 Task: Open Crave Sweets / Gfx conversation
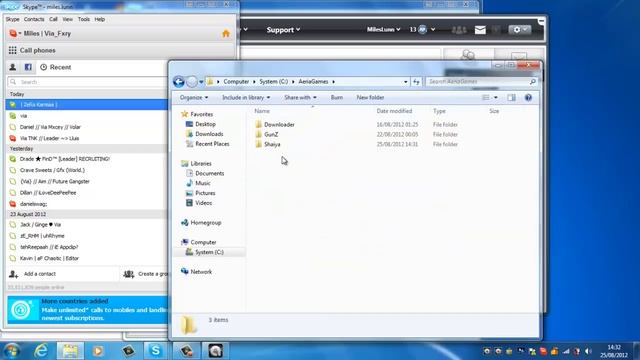87,170
